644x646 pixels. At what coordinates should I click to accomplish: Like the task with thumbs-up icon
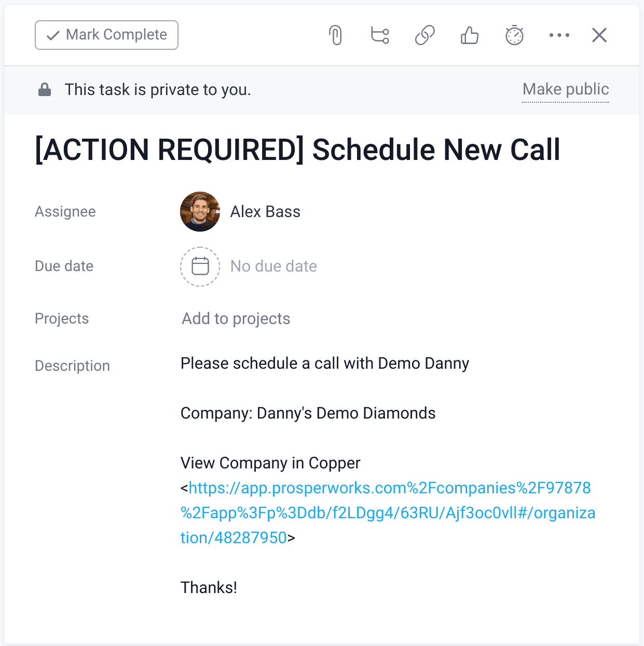(x=470, y=35)
